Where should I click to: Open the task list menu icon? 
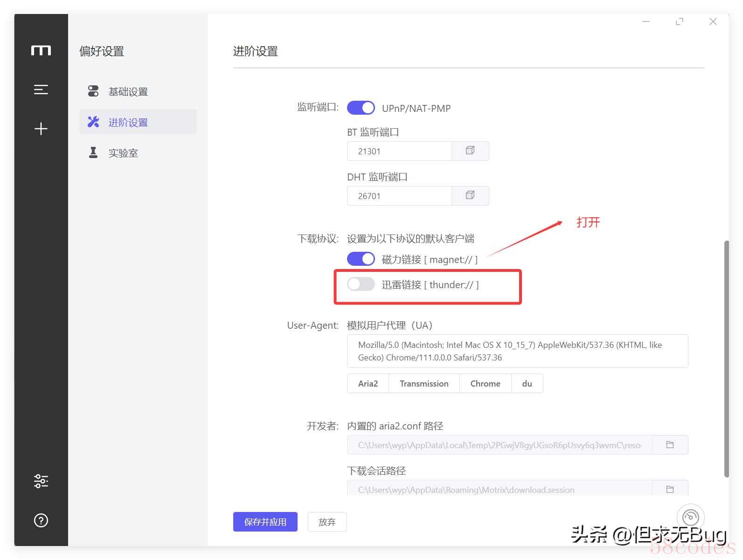41,90
